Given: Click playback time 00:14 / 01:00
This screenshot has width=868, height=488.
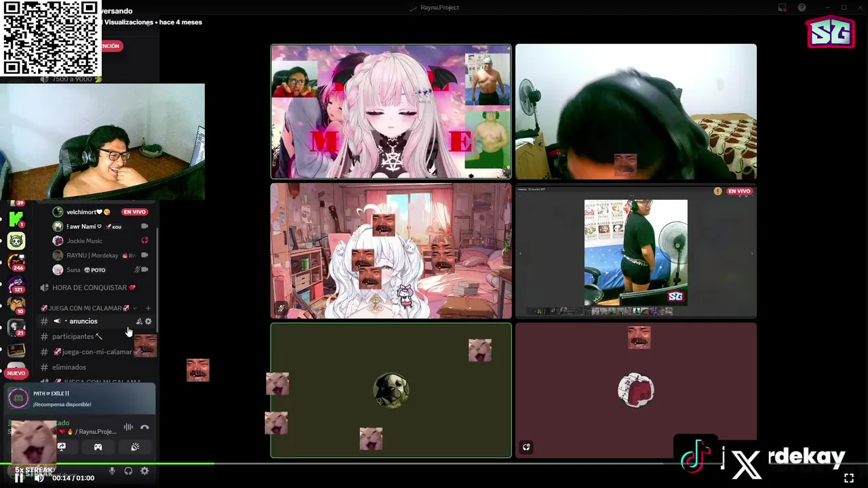Looking at the screenshot, I should [73, 478].
